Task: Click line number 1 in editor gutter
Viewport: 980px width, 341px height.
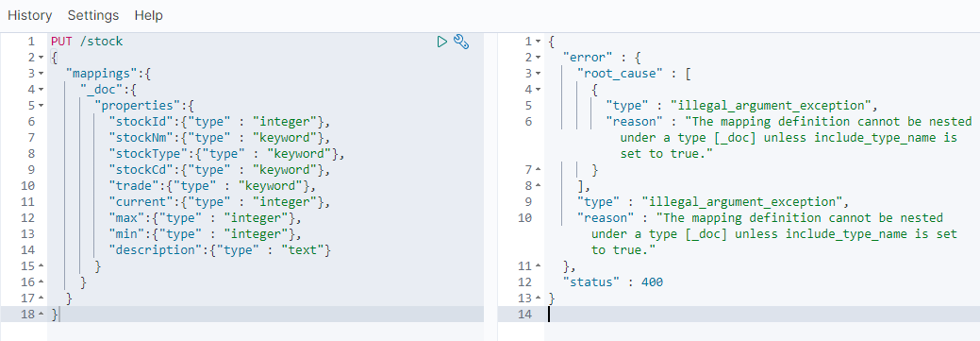Action: 31,42
